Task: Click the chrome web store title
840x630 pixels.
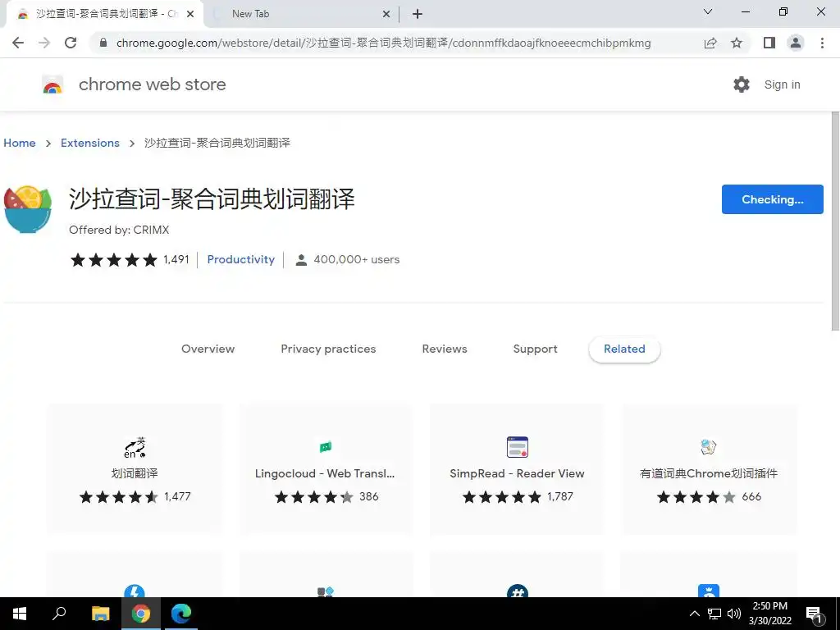Action: pos(152,84)
